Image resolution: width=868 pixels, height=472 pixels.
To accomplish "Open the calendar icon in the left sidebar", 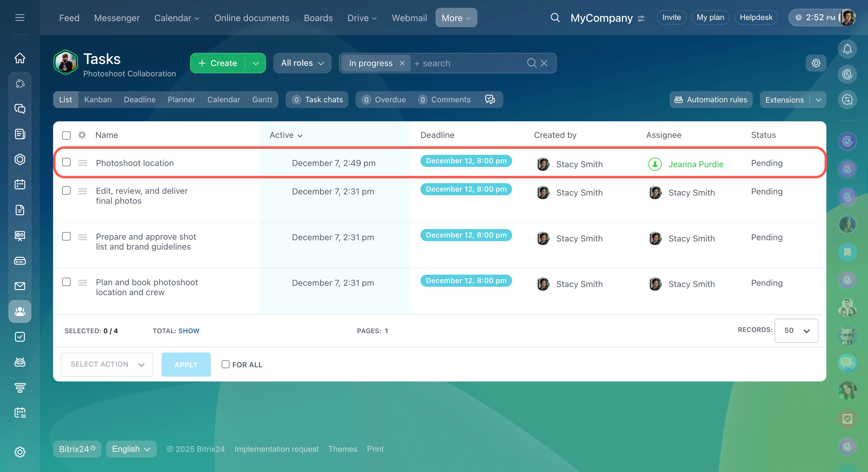I will 20,184.
